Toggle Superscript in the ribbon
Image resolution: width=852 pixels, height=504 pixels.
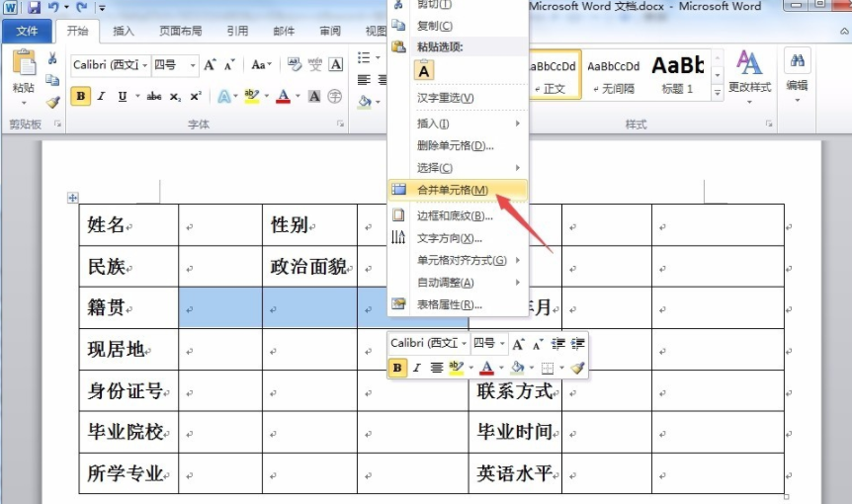[x=196, y=96]
